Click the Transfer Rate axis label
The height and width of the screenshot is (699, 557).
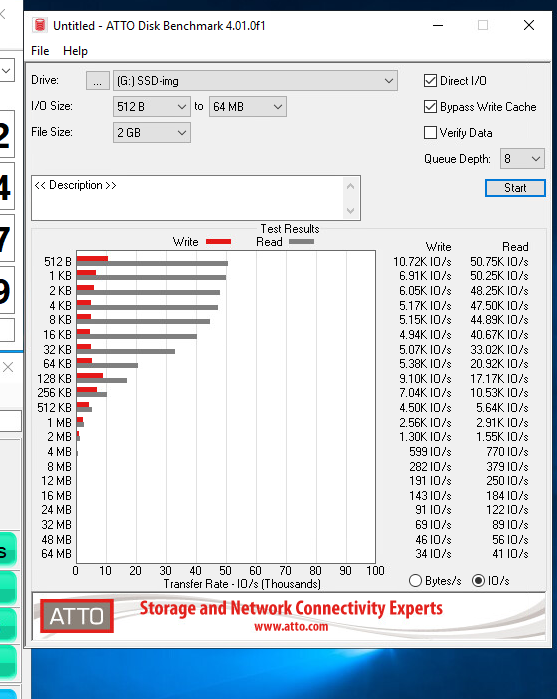(242, 584)
